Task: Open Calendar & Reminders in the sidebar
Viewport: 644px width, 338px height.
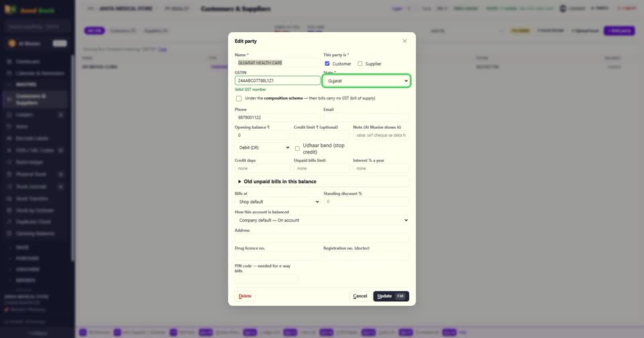Action: (x=40, y=73)
